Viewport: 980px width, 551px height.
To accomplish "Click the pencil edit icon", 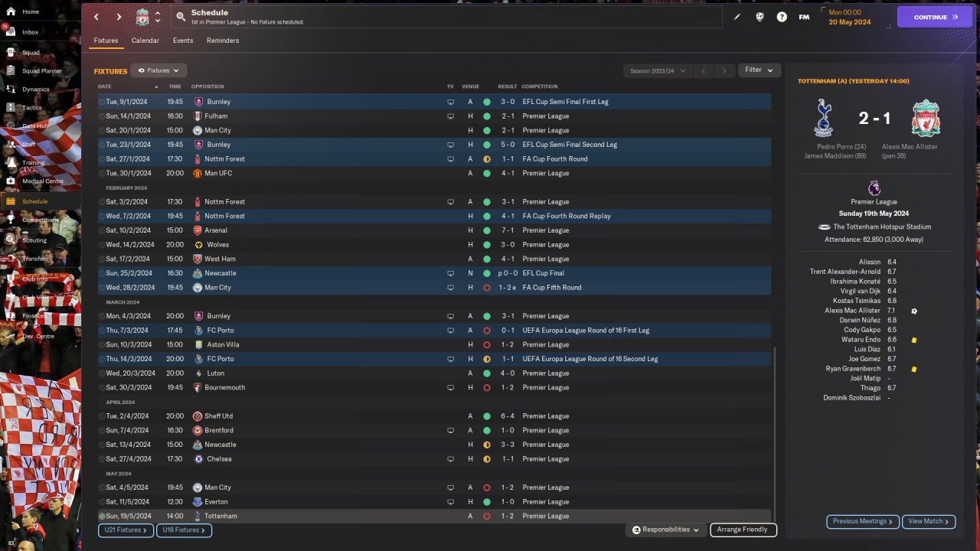I will click(x=737, y=17).
